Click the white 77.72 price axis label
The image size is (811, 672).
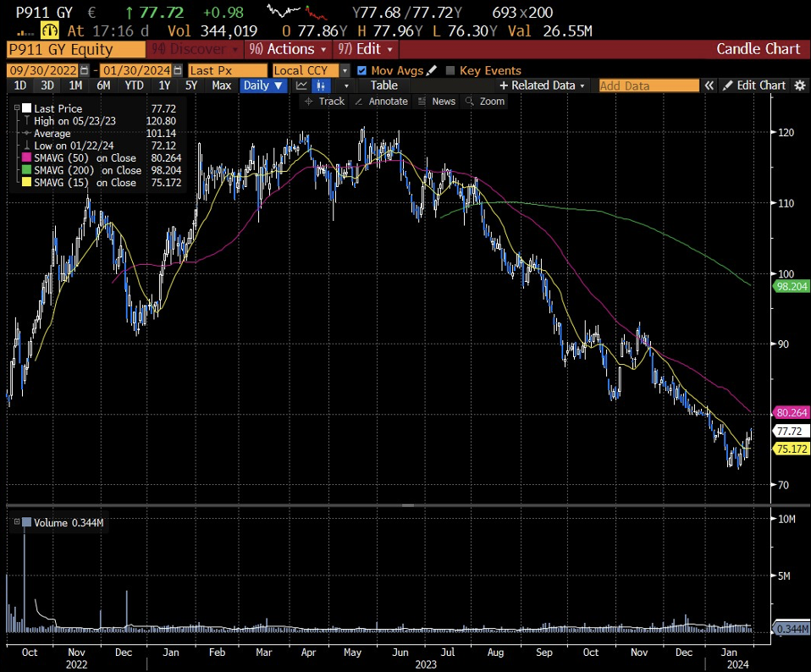coord(791,431)
